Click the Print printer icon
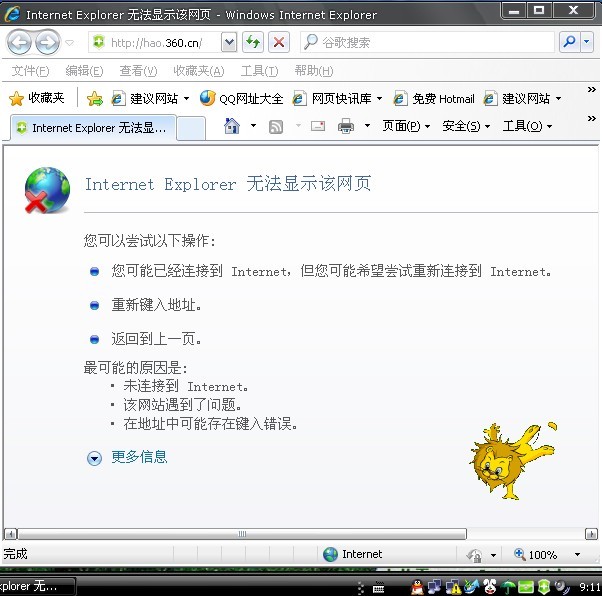The image size is (602, 596). click(x=346, y=126)
